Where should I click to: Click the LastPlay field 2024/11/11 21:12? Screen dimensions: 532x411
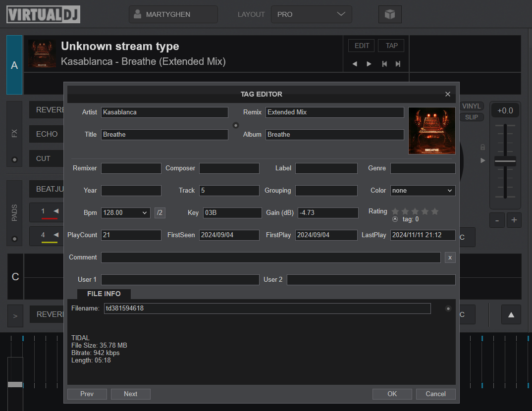pyautogui.click(x=423, y=235)
